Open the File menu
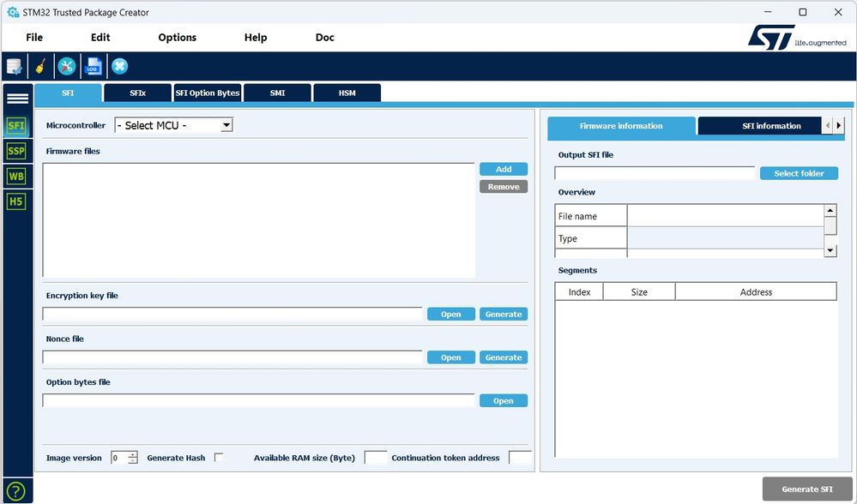 34,37
